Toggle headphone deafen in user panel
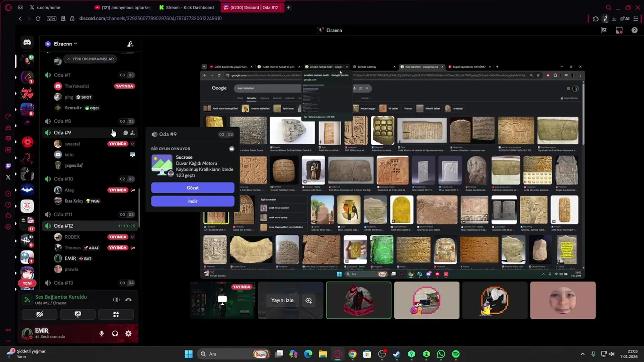The height and width of the screenshot is (362, 644). pyautogui.click(x=115, y=333)
